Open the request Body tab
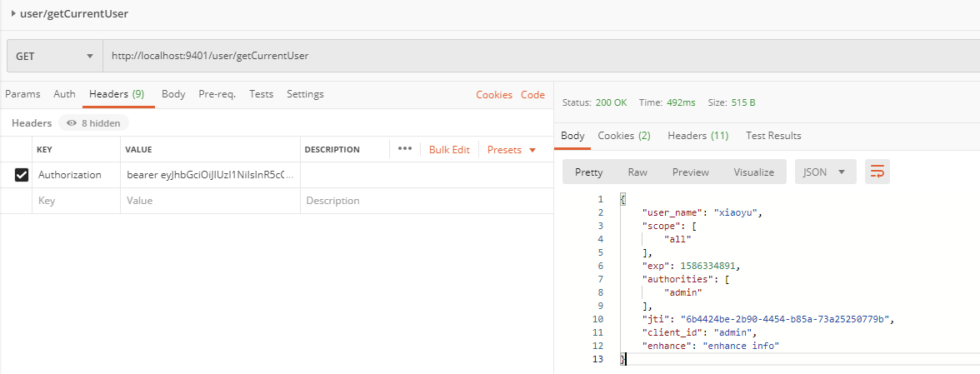980x374 pixels. (173, 94)
